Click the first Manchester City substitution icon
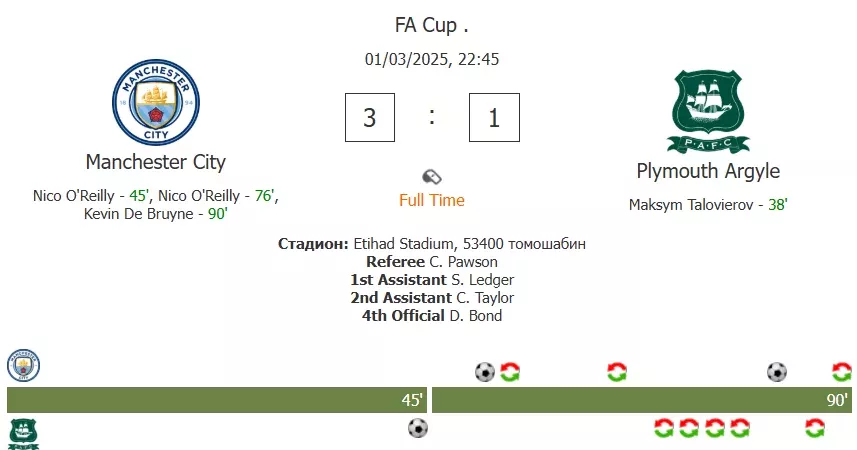Screen dimensions: 857x450 click(x=510, y=372)
